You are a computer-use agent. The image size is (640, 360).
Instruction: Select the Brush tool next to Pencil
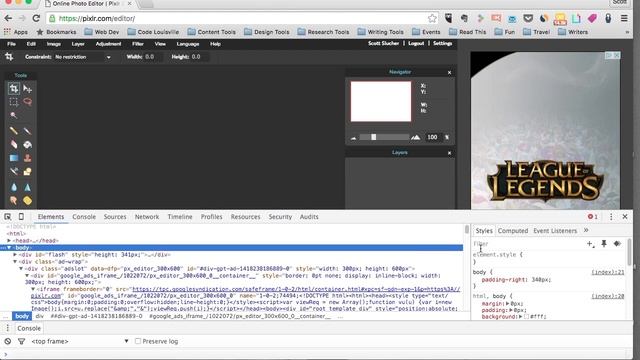point(27,131)
